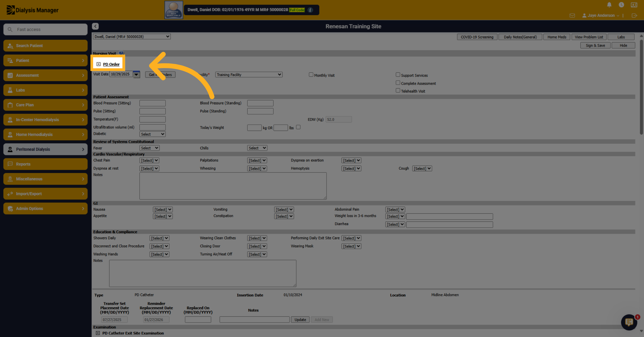Open the Cough dropdown
Screen dimensions: 644x337
pos(422,168)
